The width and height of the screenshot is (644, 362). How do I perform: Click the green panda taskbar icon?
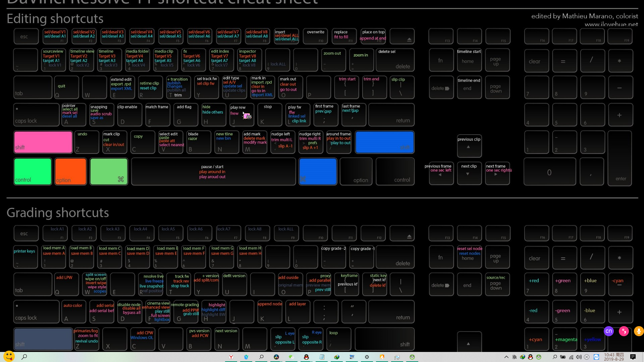click(412, 357)
